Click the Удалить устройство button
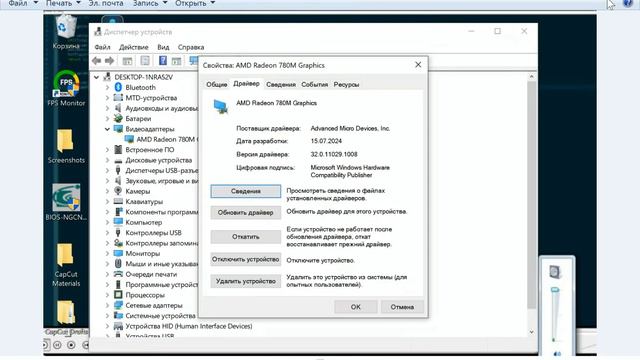This screenshot has width=640, height=360. (246, 281)
